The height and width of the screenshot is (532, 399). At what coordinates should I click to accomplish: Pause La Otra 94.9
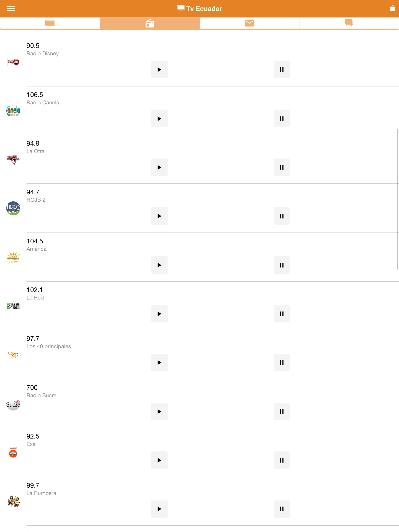click(282, 167)
